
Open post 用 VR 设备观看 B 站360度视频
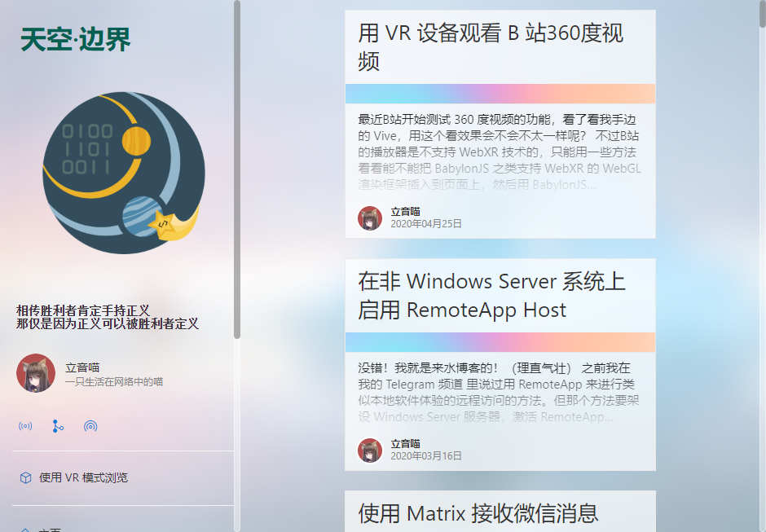[x=491, y=47]
